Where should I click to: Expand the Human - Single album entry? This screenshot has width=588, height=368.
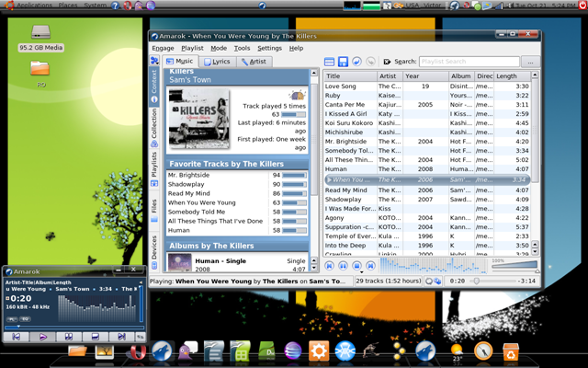pyautogui.click(x=237, y=262)
